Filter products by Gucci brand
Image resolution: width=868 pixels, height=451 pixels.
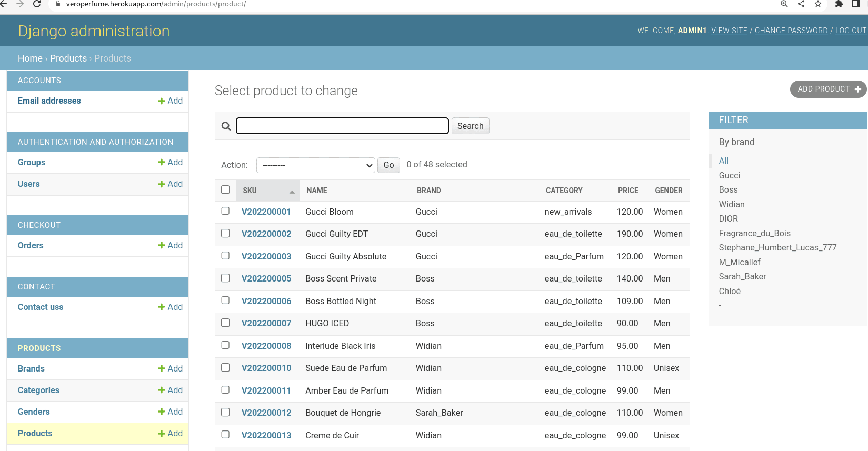[730, 175]
